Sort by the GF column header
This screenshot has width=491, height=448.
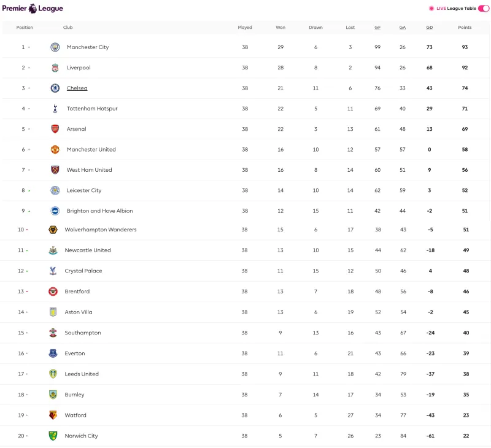coord(377,28)
